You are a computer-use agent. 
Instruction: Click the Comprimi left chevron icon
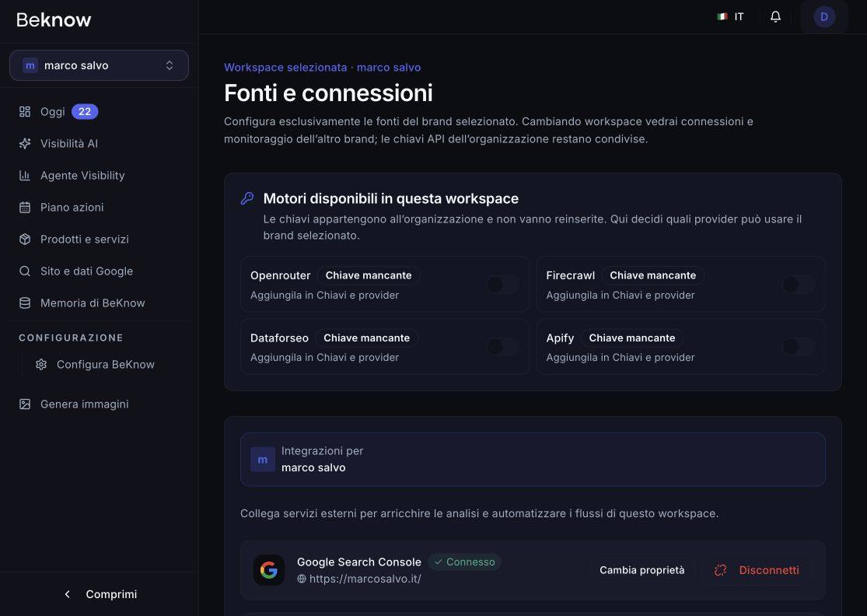click(x=68, y=594)
